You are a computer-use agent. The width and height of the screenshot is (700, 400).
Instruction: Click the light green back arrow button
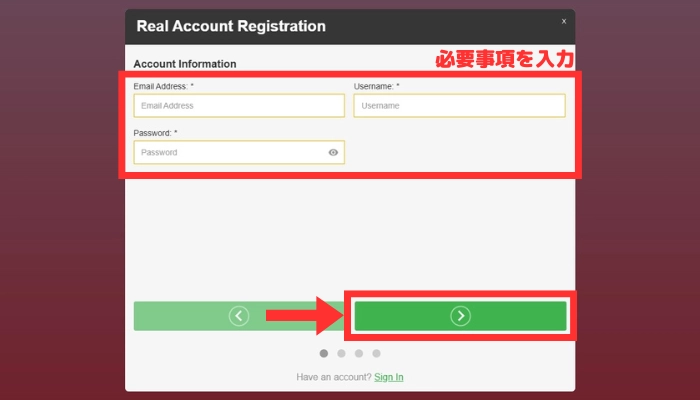(238, 316)
